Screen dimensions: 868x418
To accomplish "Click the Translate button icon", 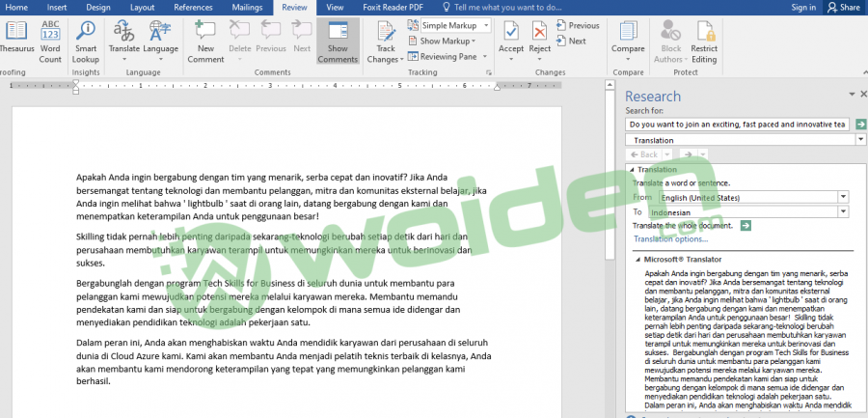I will point(124,31).
